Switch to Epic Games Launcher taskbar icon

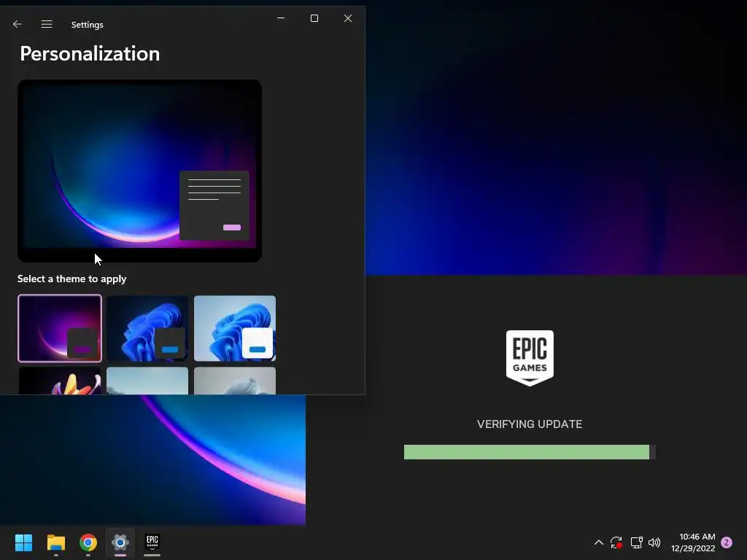(x=152, y=542)
